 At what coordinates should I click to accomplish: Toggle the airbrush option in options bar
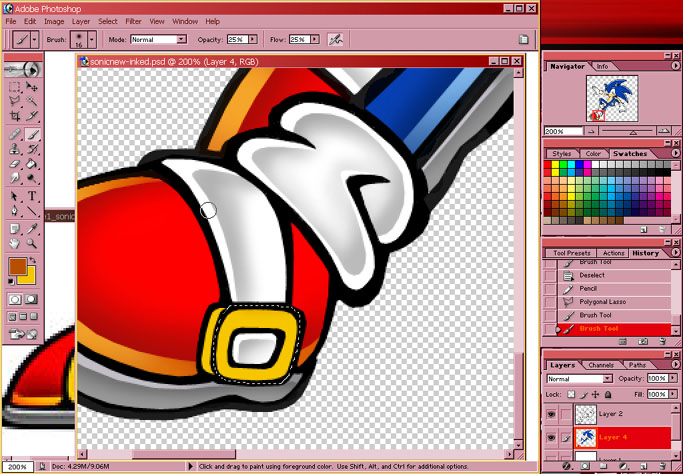pyautogui.click(x=335, y=40)
